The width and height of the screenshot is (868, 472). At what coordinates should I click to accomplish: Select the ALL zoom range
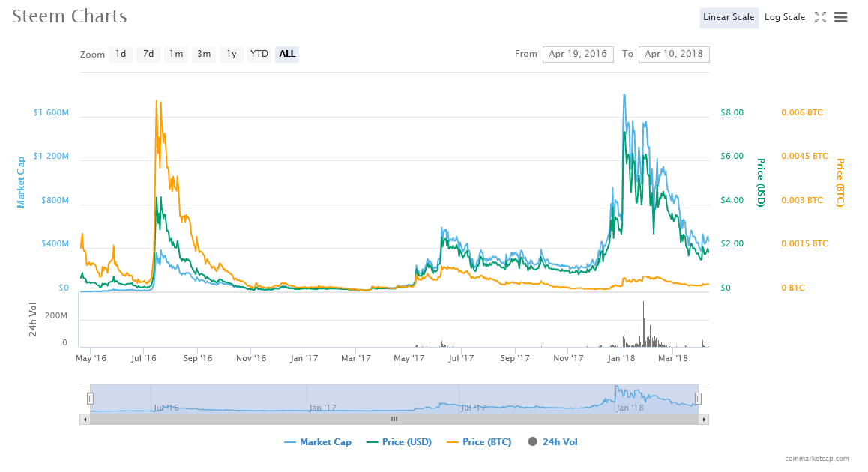pyautogui.click(x=287, y=54)
